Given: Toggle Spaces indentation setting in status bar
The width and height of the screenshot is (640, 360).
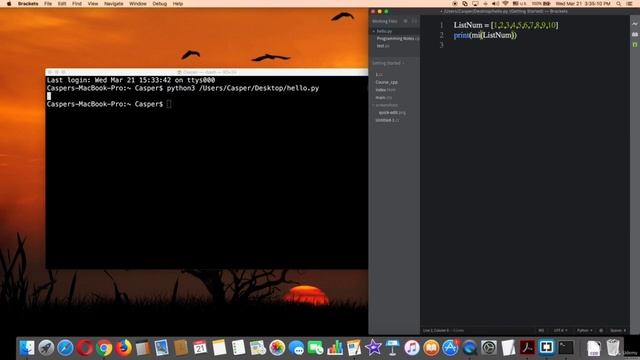Looking at the screenshot, I should pos(618,330).
